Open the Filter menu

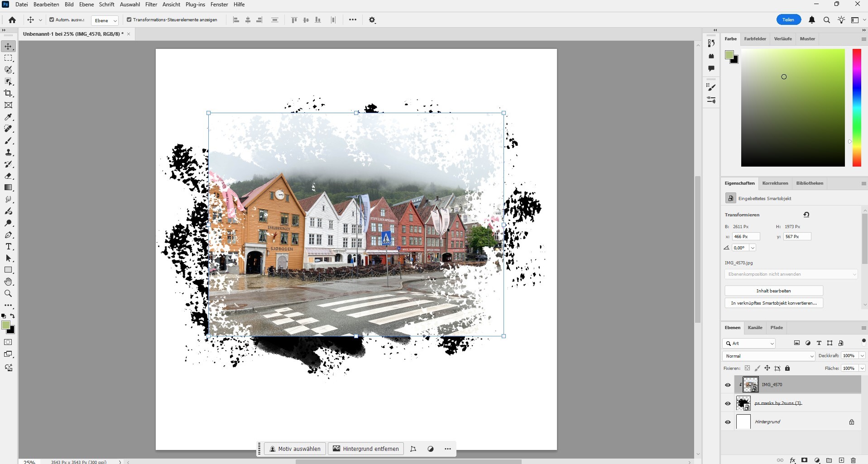151,5
